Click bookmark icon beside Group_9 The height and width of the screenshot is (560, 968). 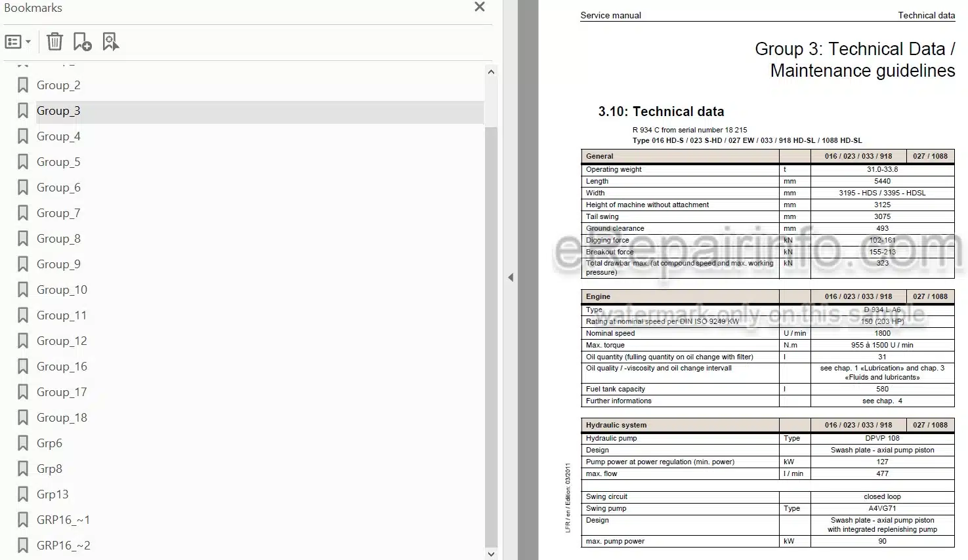(23, 264)
